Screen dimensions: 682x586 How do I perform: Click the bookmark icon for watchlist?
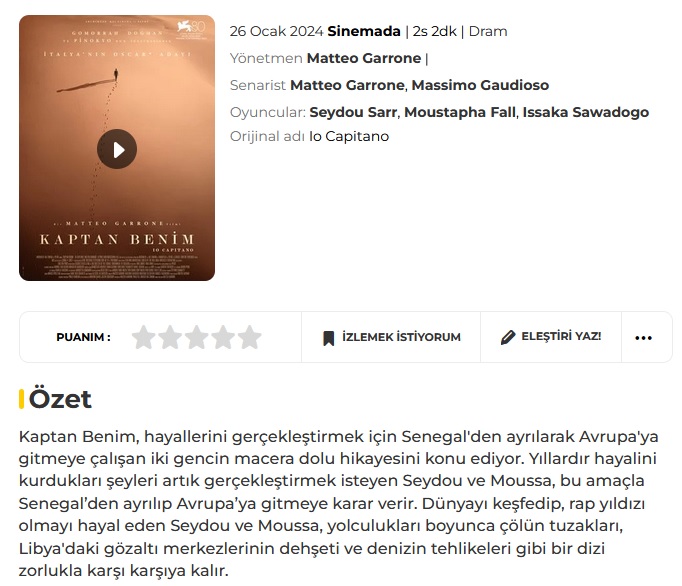pyautogui.click(x=329, y=338)
